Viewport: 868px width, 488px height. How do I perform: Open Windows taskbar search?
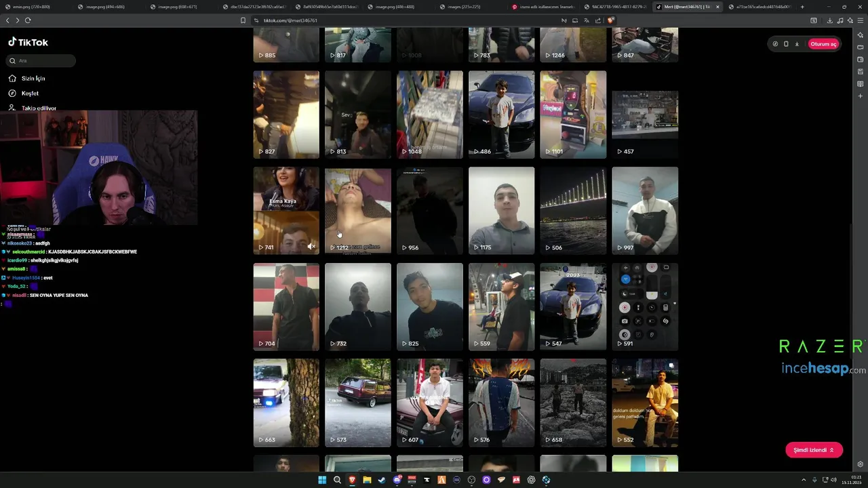(x=337, y=480)
